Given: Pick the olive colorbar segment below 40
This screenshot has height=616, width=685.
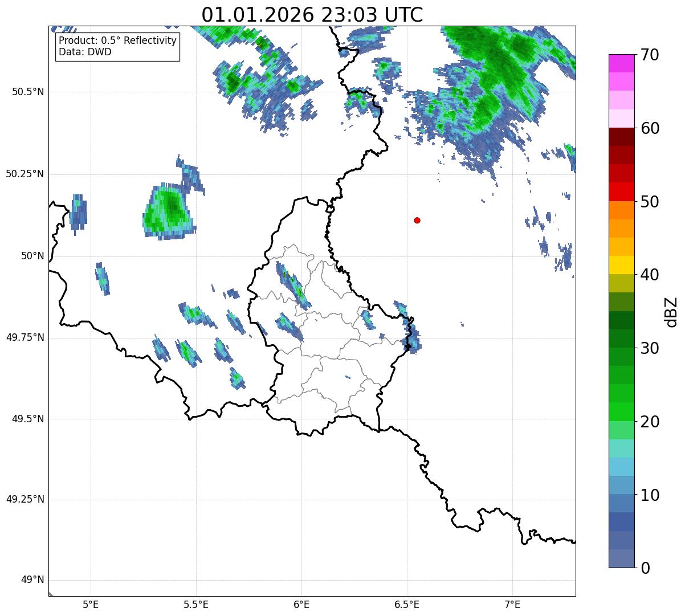Looking at the screenshot, I should pyautogui.click(x=621, y=283).
